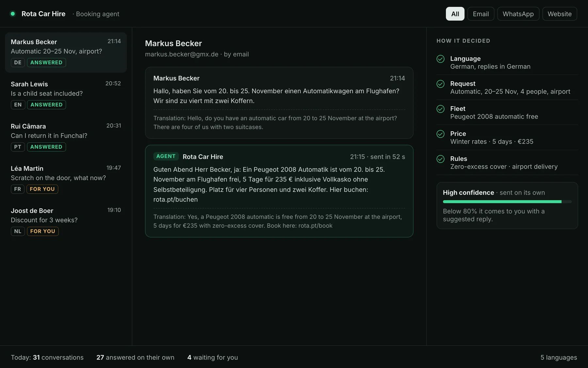Click '21:15 · sent in 52 s' timestamp
This screenshot has width=588, height=368.
pos(377,157)
